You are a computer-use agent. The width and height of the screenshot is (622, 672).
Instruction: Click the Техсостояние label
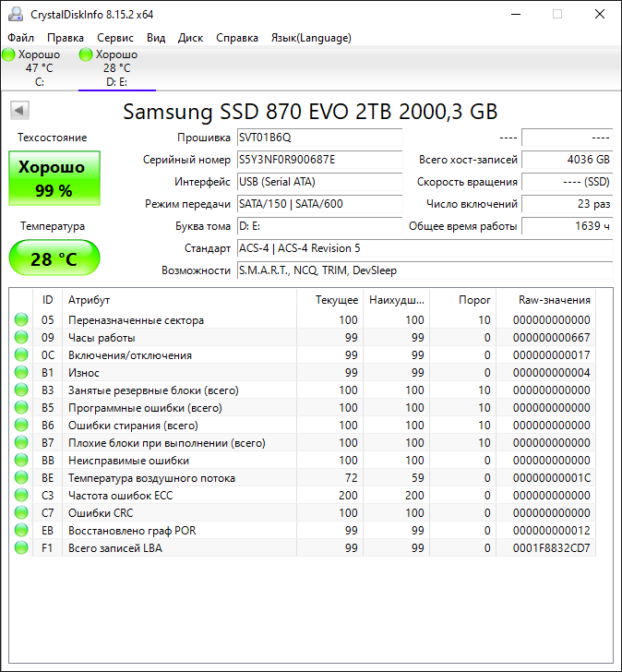click(53, 138)
